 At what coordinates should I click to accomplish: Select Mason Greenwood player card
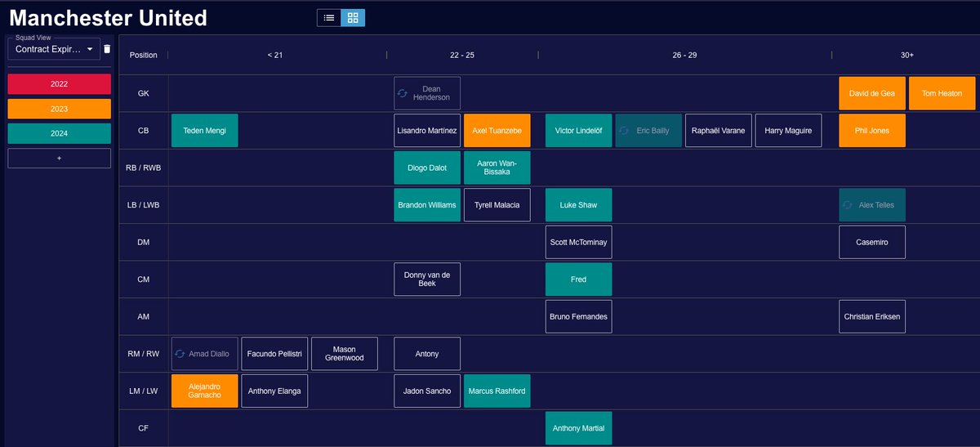(x=345, y=354)
